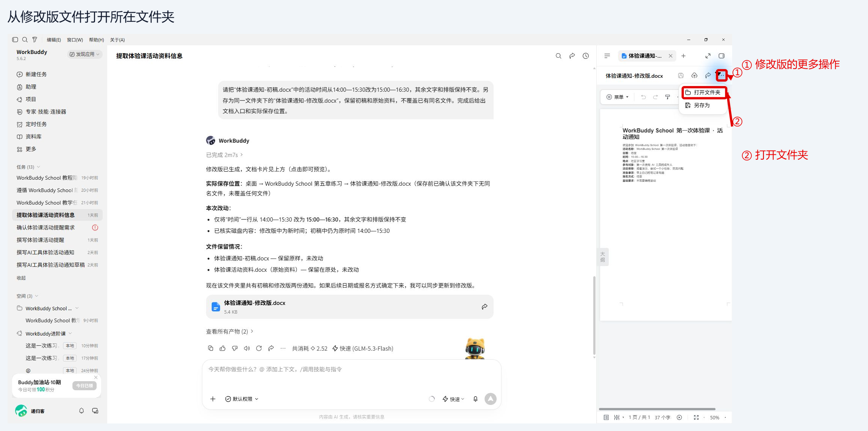
Task: Click the share icon in the conversation header
Action: [572, 56]
